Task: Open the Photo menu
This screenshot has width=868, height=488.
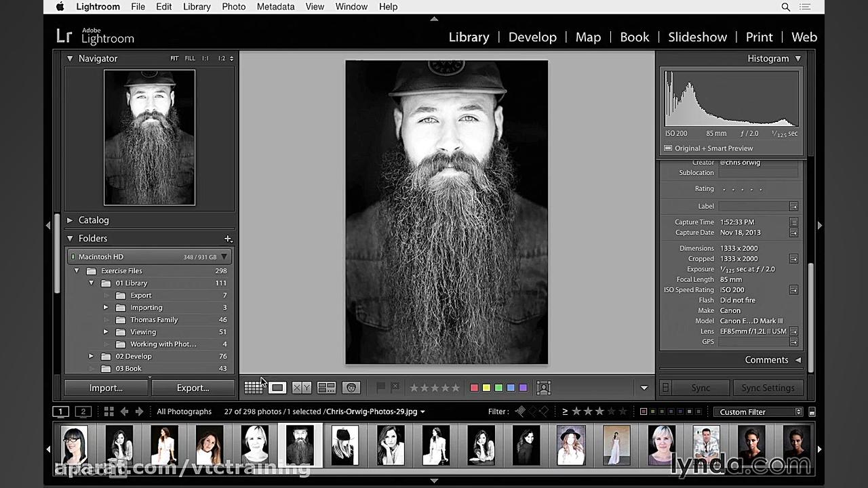Action: [x=234, y=7]
